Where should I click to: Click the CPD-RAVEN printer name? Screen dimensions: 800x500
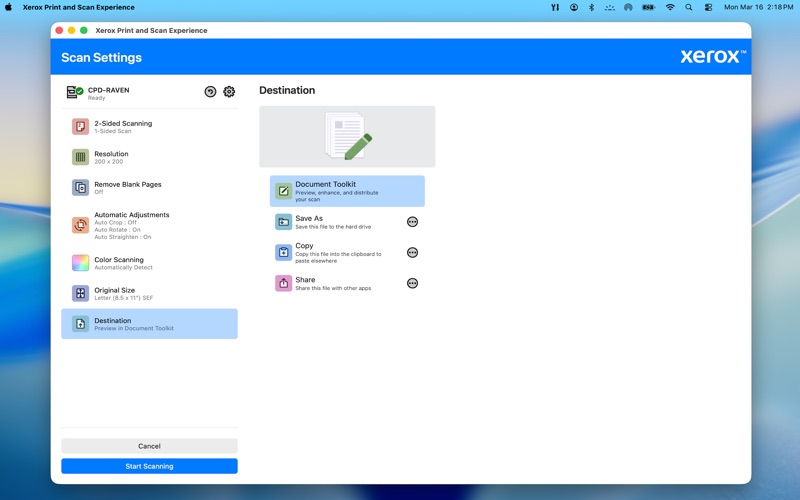pyautogui.click(x=108, y=90)
